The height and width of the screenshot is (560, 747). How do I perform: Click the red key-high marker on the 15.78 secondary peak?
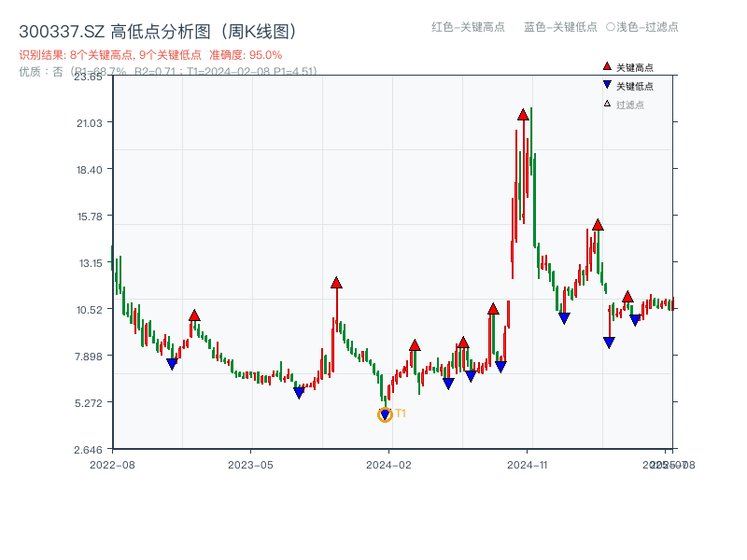(597, 223)
